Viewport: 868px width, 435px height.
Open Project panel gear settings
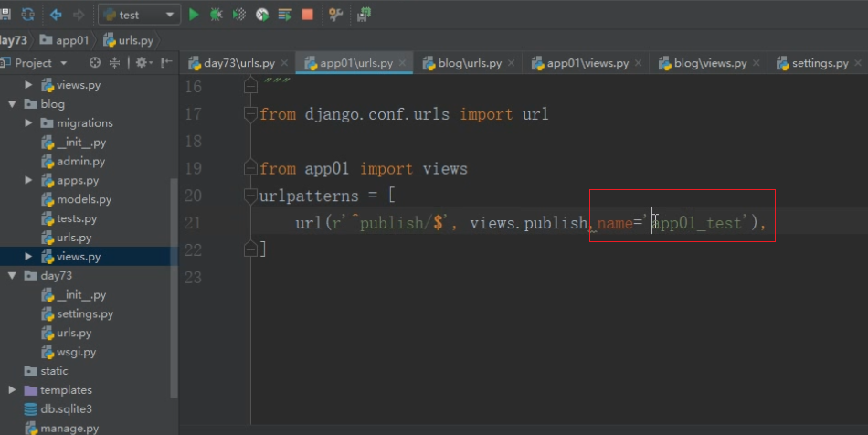(144, 63)
